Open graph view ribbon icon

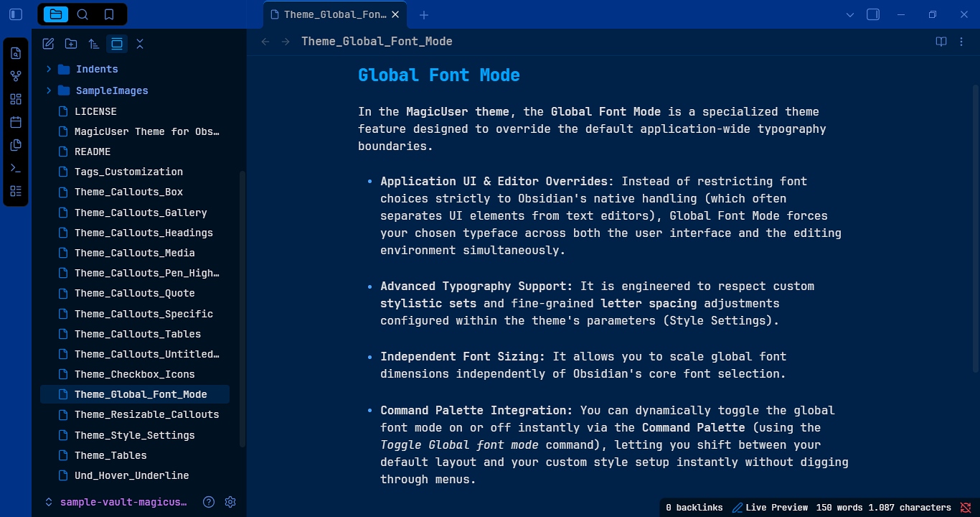point(16,76)
